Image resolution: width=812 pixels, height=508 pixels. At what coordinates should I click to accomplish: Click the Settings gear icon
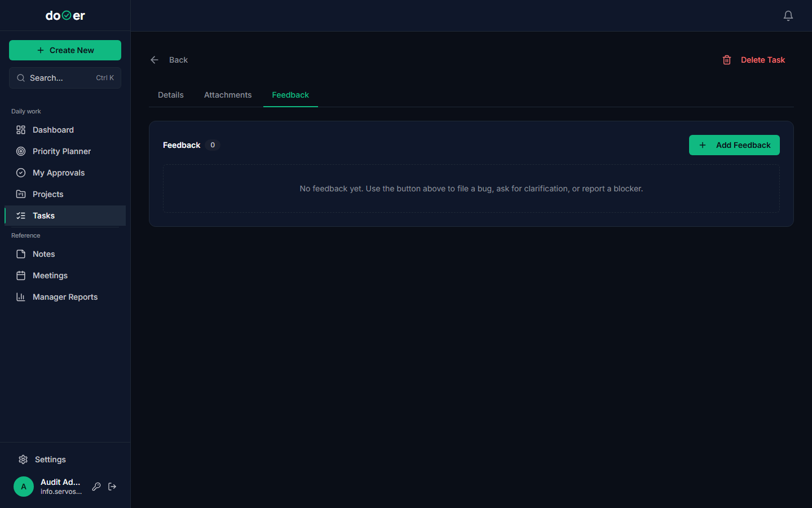[x=23, y=459]
